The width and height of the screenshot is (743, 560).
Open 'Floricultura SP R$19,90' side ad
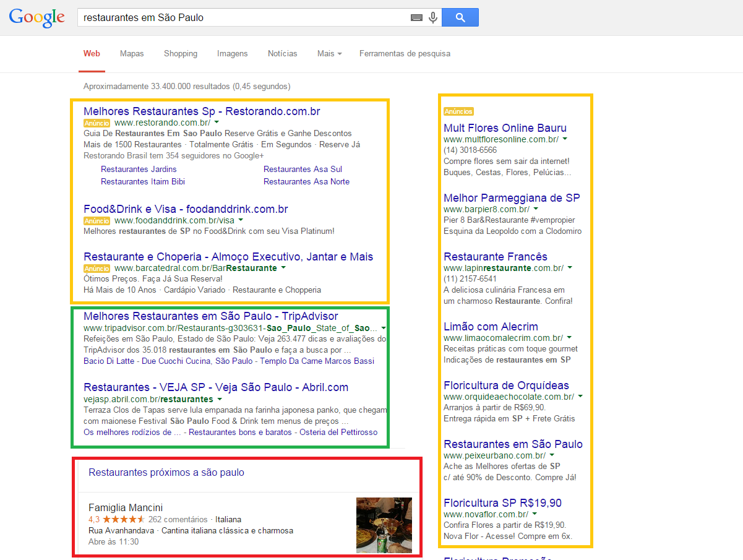[x=502, y=503]
